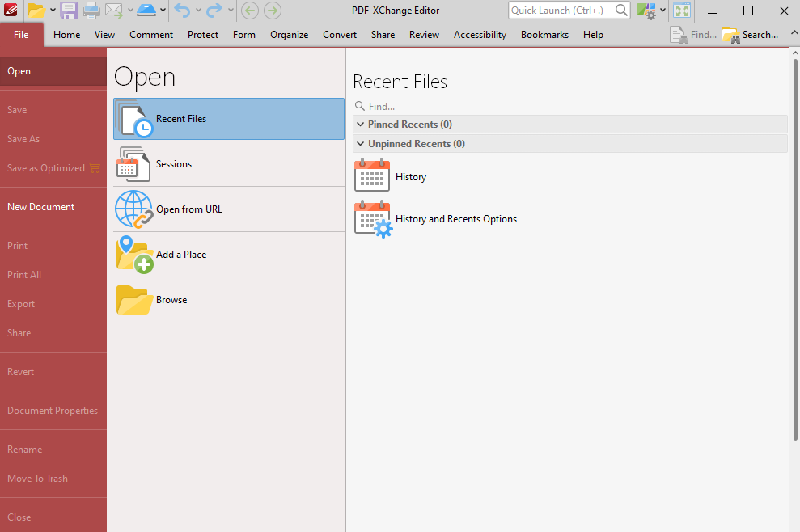Click inside the Quick Launch field
Screen dimensions: 800x532
coord(562,10)
